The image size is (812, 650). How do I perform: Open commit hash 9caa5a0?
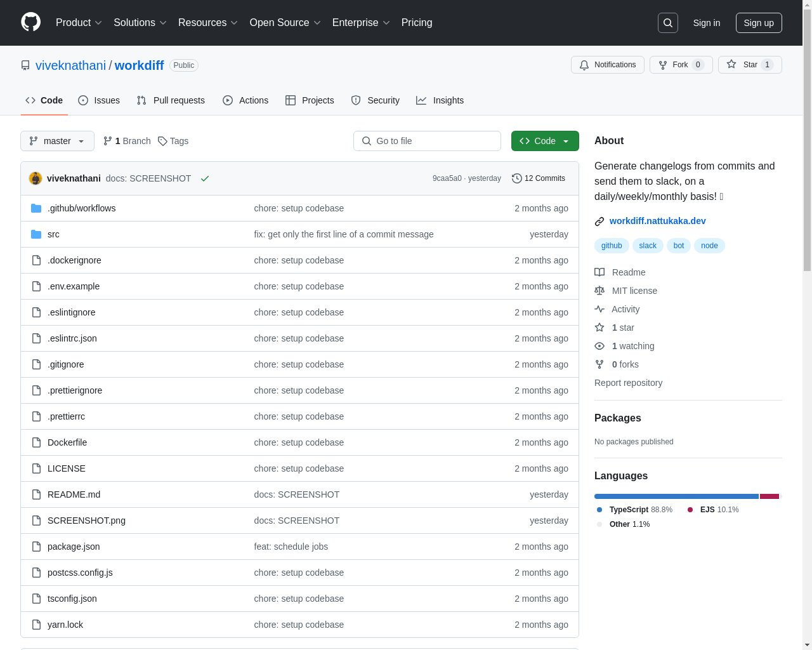click(447, 178)
